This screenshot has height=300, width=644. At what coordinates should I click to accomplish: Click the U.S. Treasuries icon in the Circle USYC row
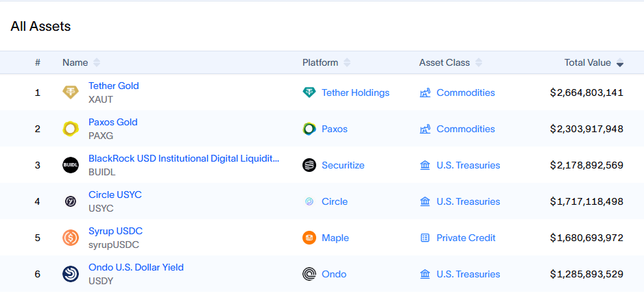pos(425,201)
